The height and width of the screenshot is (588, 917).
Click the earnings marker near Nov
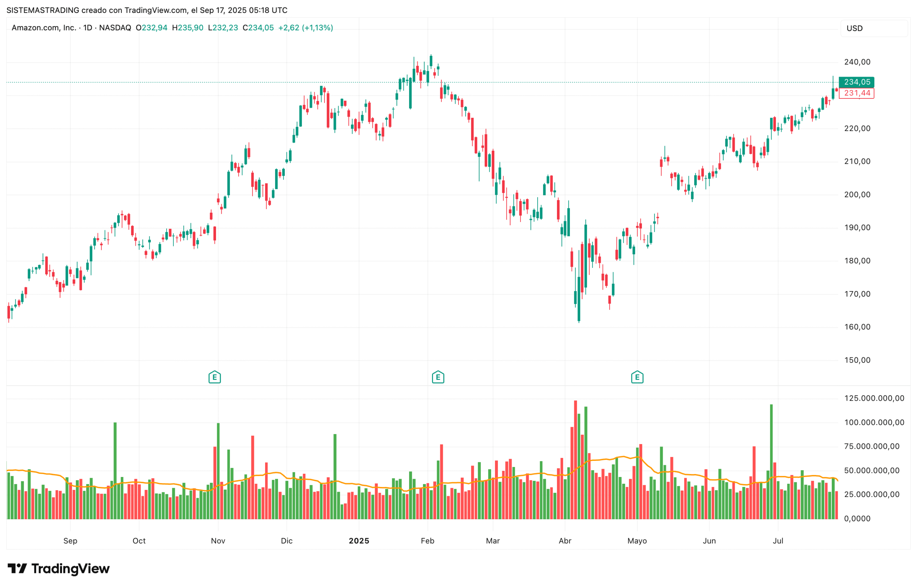coord(214,377)
